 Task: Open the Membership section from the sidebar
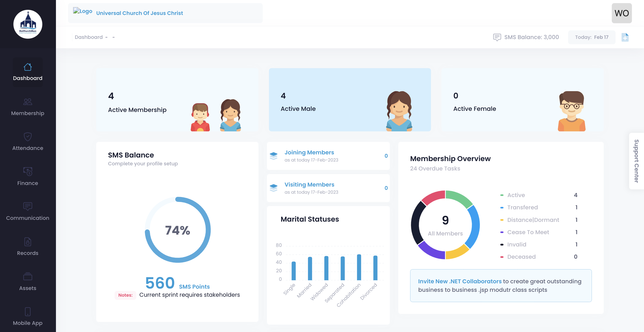(28, 107)
